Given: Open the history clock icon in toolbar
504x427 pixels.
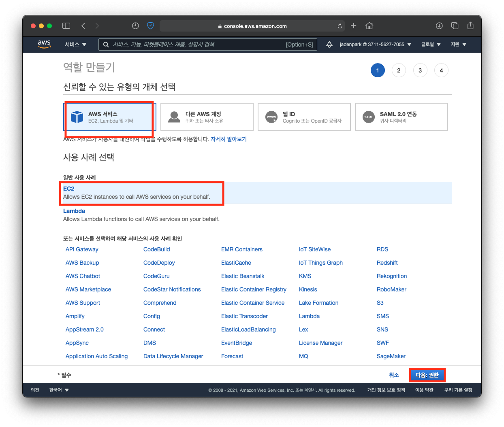Looking at the screenshot, I should (135, 26).
